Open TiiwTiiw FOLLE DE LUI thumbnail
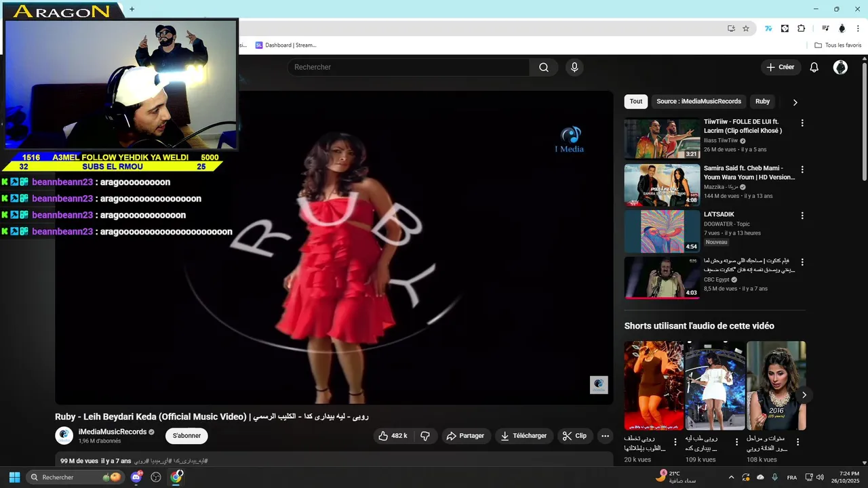The width and height of the screenshot is (868, 488). [x=662, y=138]
